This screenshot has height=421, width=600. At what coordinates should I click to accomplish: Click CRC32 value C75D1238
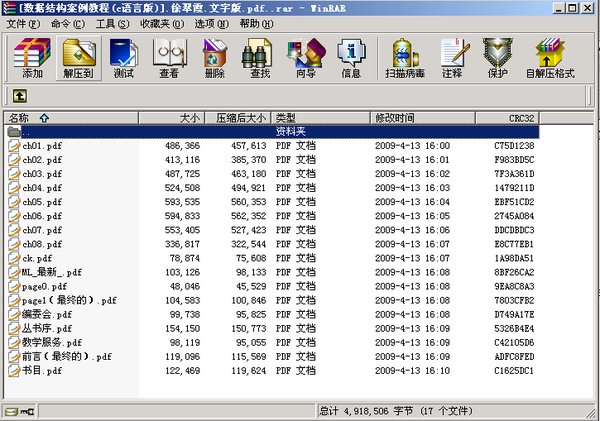[x=514, y=146]
